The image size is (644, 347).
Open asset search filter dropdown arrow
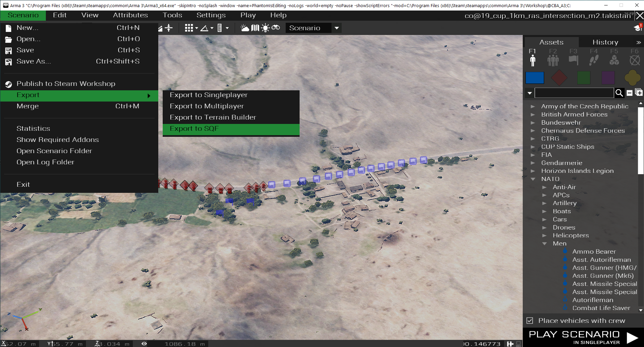click(530, 93)
